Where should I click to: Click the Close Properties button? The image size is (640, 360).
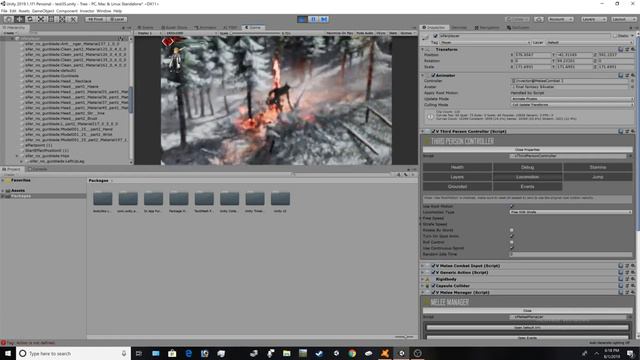[x=527, y=150]
